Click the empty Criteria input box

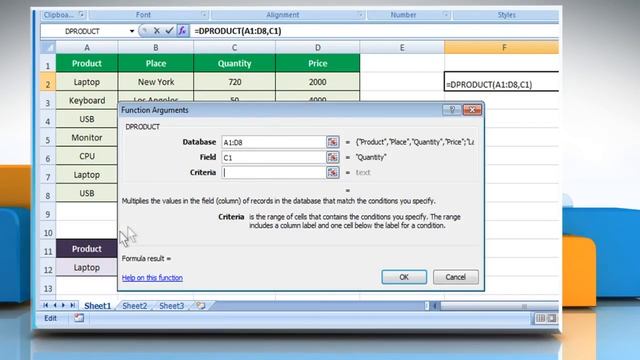(x=273, y=172)
